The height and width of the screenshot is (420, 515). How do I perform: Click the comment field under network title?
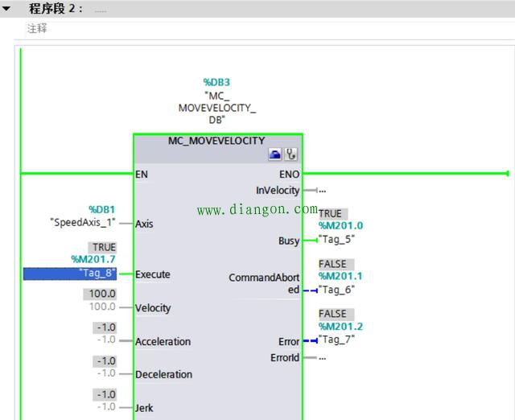tap(37, 28)
